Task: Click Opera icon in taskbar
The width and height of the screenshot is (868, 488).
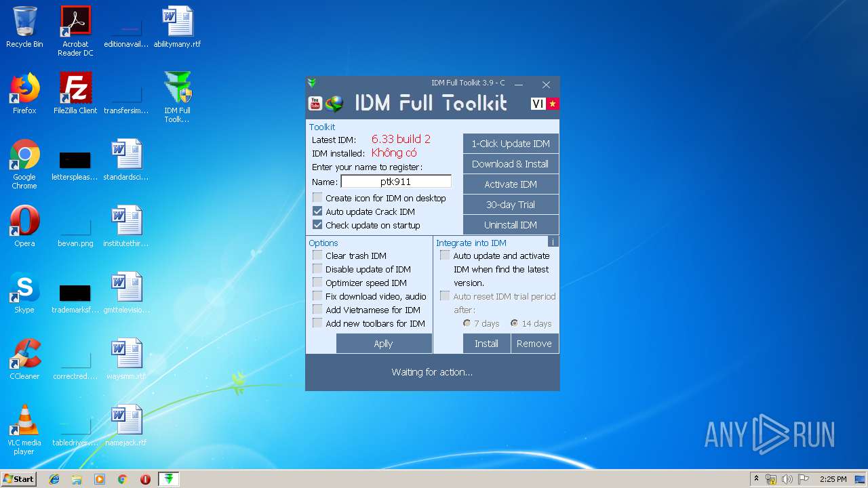Action: (x=145, y=479)
